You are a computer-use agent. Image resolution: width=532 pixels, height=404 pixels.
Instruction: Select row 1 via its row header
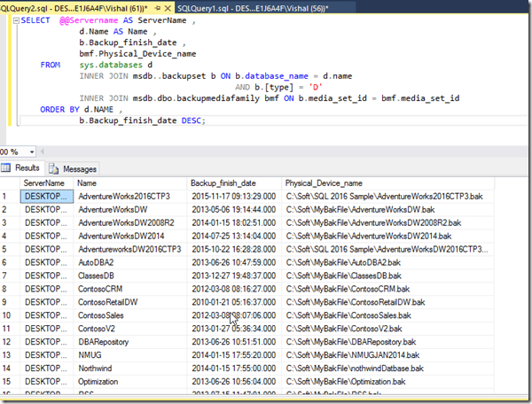click(x=8, y=196)
